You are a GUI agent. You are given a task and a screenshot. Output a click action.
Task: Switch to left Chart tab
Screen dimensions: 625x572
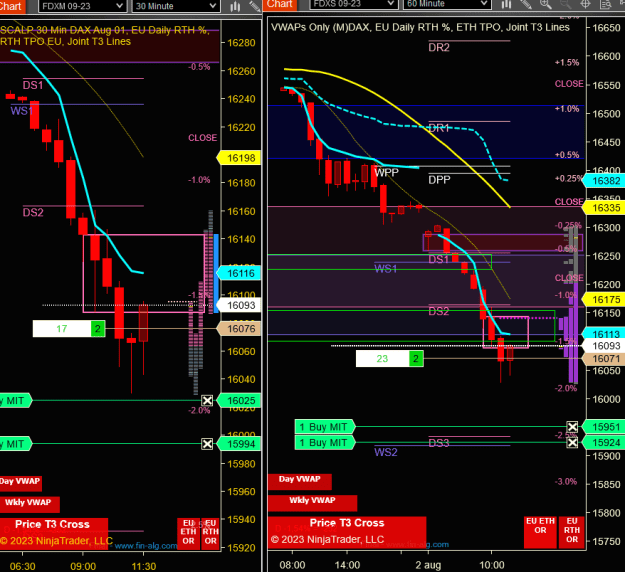13,6
